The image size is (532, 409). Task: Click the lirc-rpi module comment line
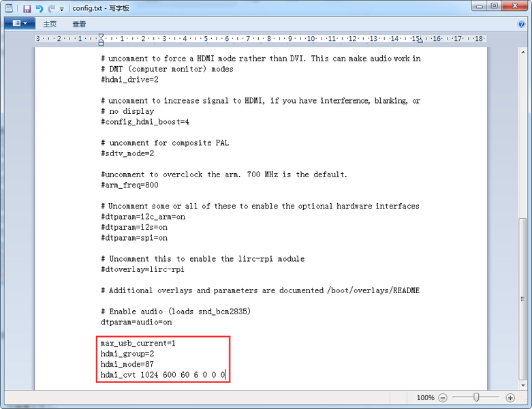point(202,259)
